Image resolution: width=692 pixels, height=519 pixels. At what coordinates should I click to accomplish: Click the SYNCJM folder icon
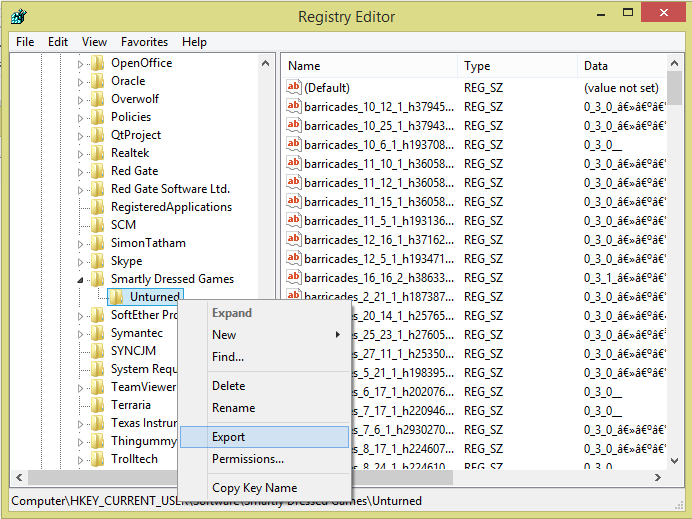click(98, 351)
